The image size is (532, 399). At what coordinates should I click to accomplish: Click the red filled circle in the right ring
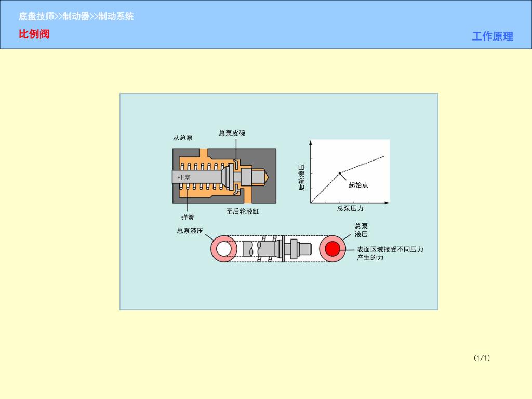pyautogui.click(x=332, y=249)
